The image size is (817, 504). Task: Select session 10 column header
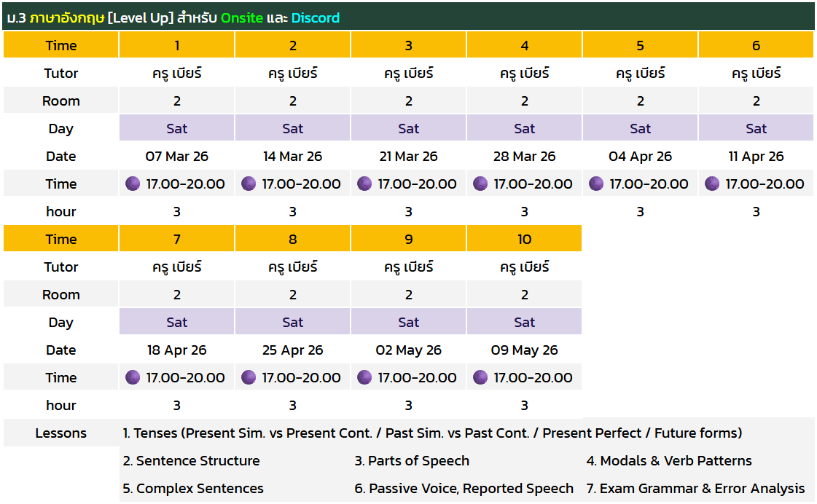tap(525, 239)
